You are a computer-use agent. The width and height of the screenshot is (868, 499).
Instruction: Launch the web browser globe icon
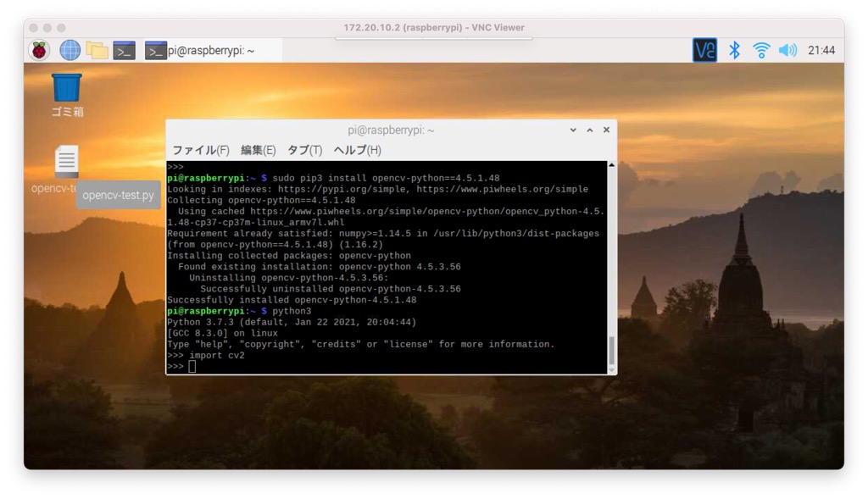[x=70, y=50]
